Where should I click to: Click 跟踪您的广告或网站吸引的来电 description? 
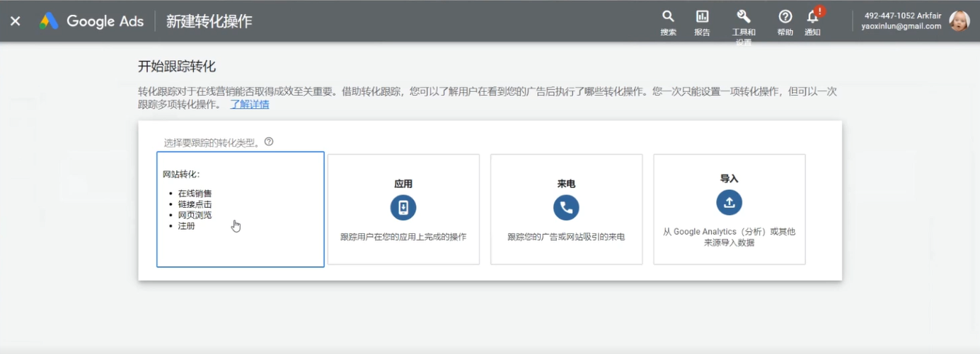pyautogui.click(x=566, y=237)
